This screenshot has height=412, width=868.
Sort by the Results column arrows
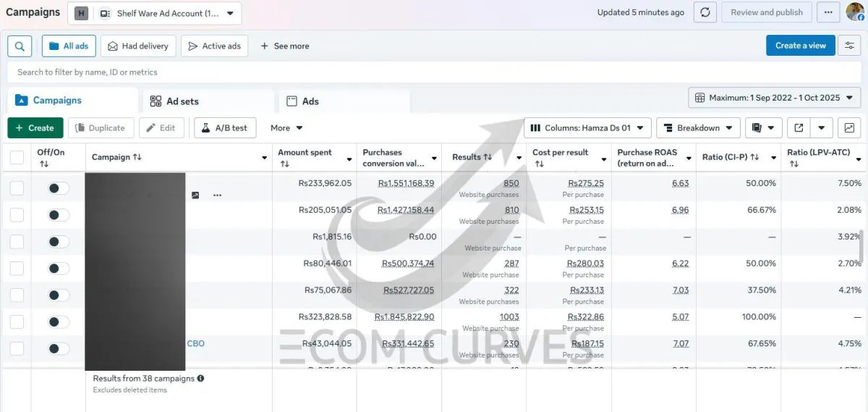click(x=488, y=157)
